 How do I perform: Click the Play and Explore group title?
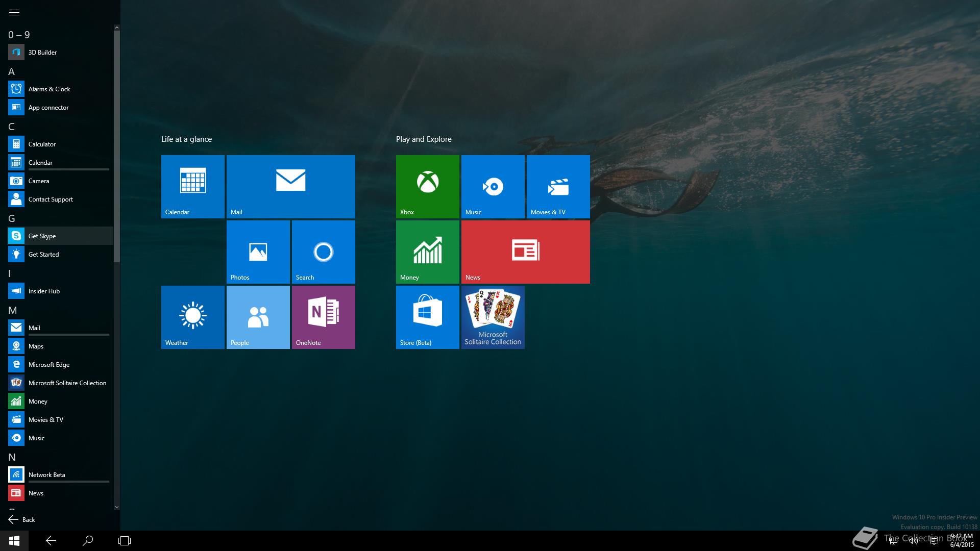(424, 139)
